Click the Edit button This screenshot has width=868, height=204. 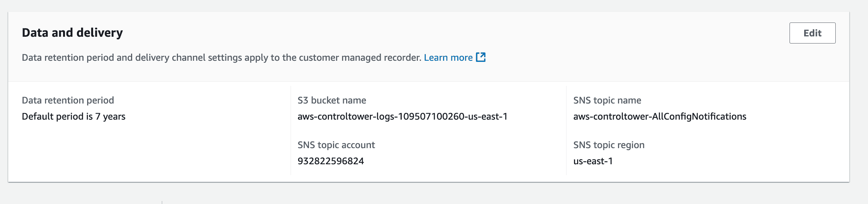[812, 33]
